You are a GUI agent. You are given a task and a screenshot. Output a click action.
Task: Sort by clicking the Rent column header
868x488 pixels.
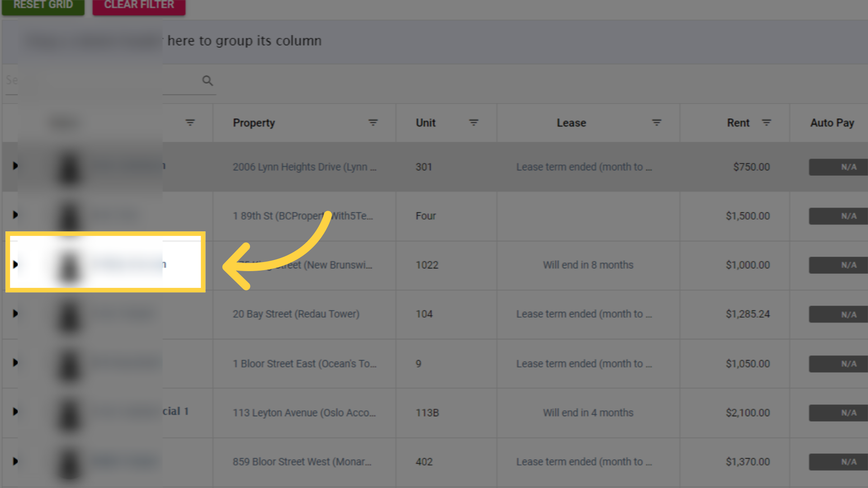pyautogui.click(x=737, y=122)
